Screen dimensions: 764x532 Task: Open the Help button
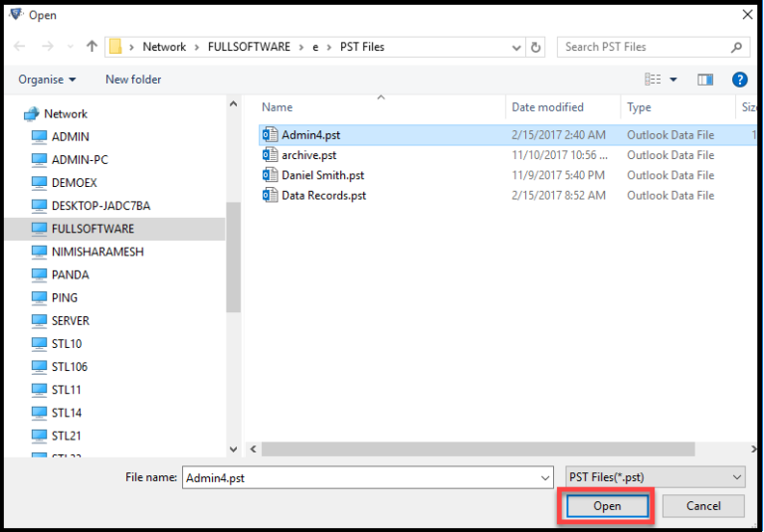(x=740, y=80)
